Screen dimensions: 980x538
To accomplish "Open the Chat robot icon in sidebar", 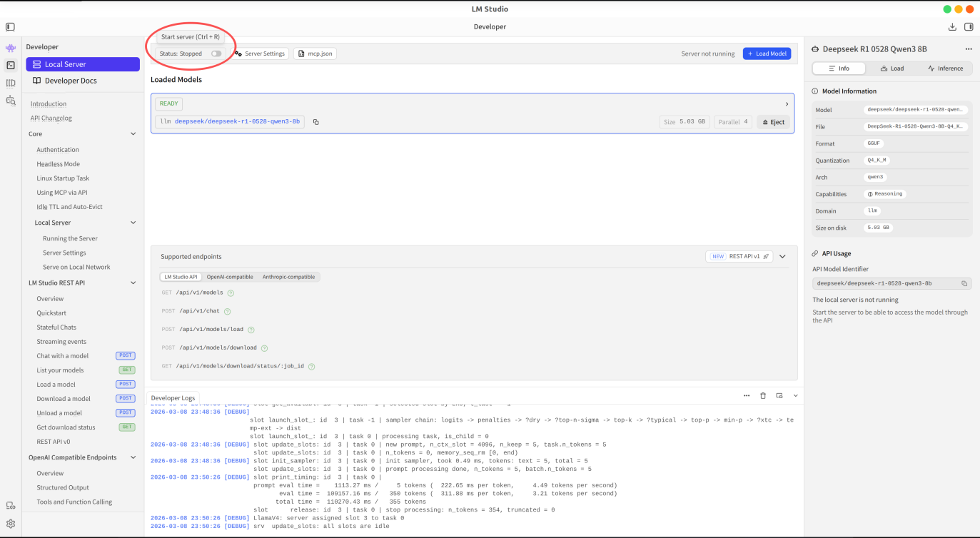I will (x=11, y=49).
